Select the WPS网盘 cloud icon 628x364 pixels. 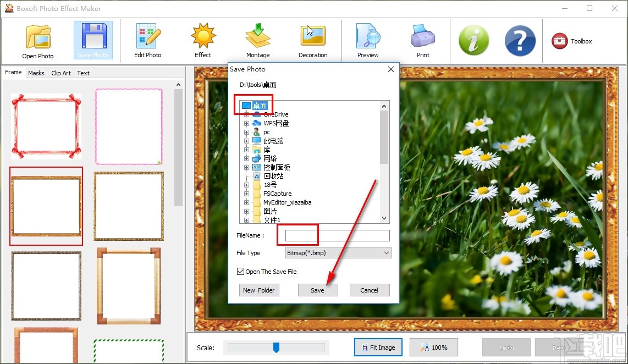[x=257, y=123]
